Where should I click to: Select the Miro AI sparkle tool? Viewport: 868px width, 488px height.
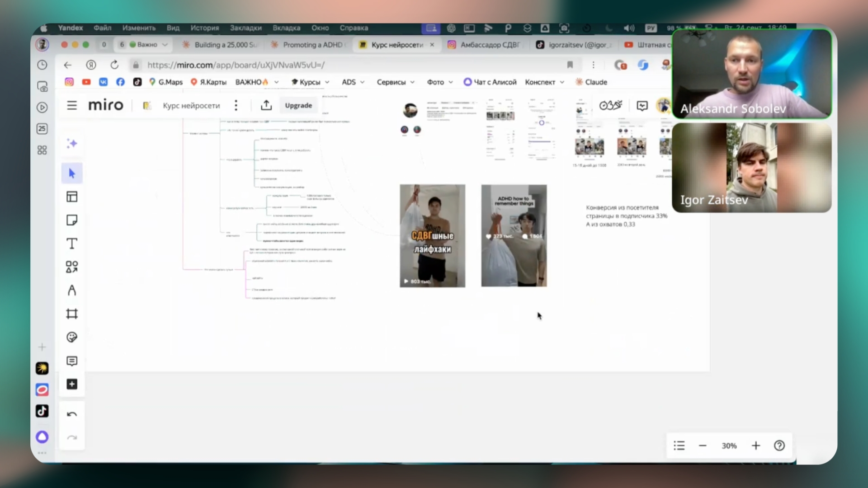72,144
